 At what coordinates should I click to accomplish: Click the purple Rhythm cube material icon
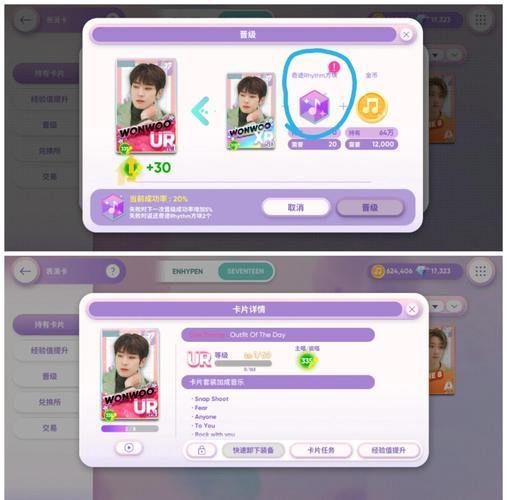click(x=314, y=107)
